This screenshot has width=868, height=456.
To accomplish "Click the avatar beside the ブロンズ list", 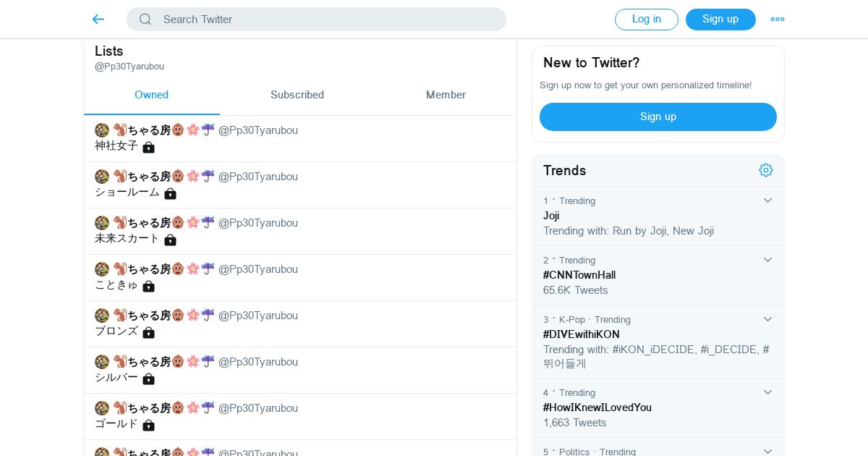I will pos(102,316).
